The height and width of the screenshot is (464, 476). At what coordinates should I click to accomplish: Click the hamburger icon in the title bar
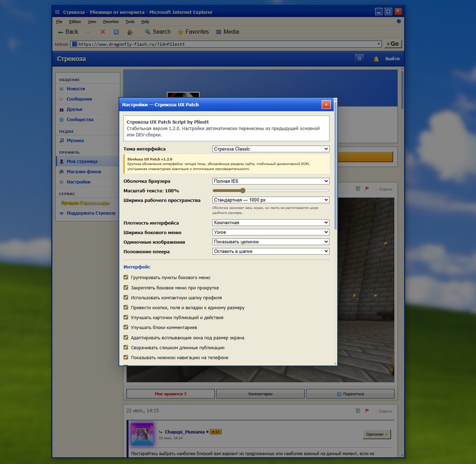[58, 12]
